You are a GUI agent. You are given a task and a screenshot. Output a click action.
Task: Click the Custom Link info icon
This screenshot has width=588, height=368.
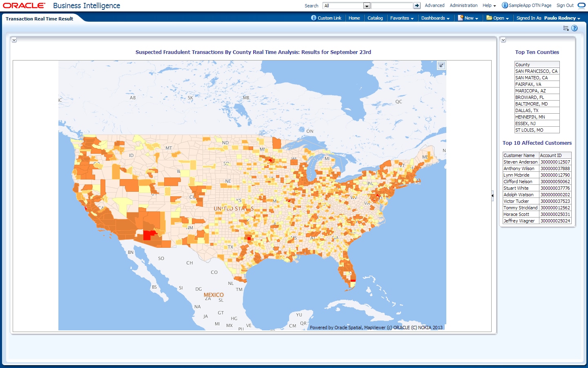[x=314, y=18]
